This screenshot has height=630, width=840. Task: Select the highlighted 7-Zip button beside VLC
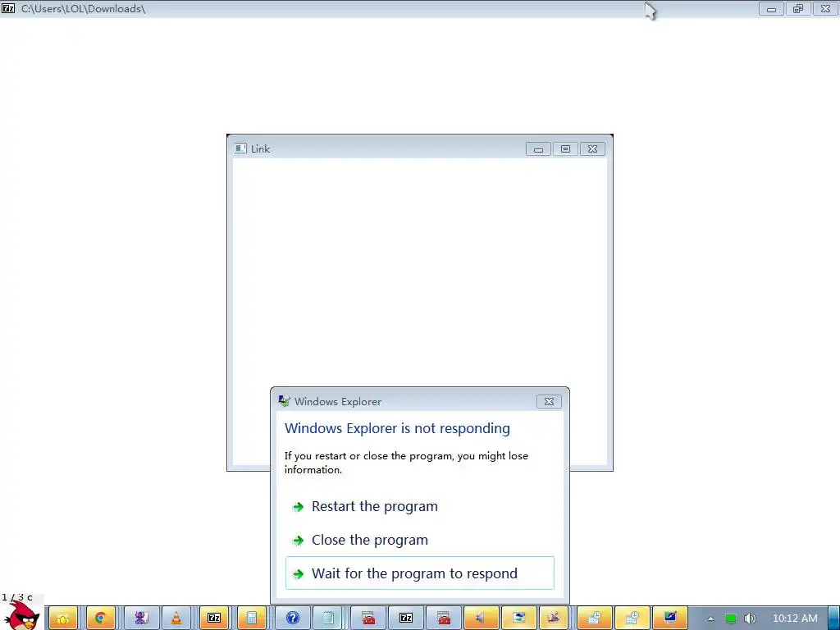tap(214, 619)
